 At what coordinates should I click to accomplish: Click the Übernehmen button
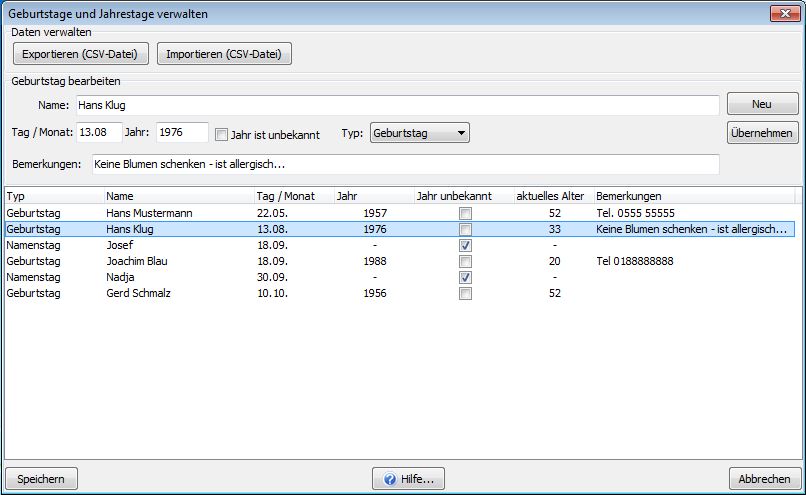coord(762,133)
